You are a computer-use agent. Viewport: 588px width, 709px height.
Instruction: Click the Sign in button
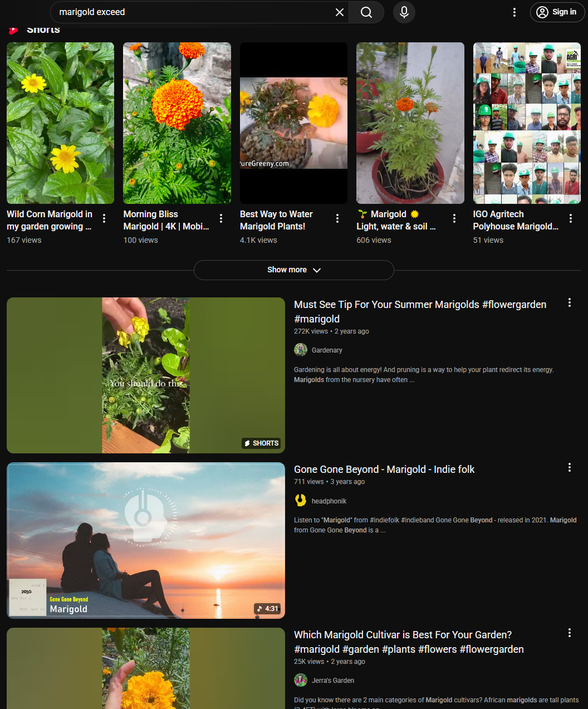557,12
